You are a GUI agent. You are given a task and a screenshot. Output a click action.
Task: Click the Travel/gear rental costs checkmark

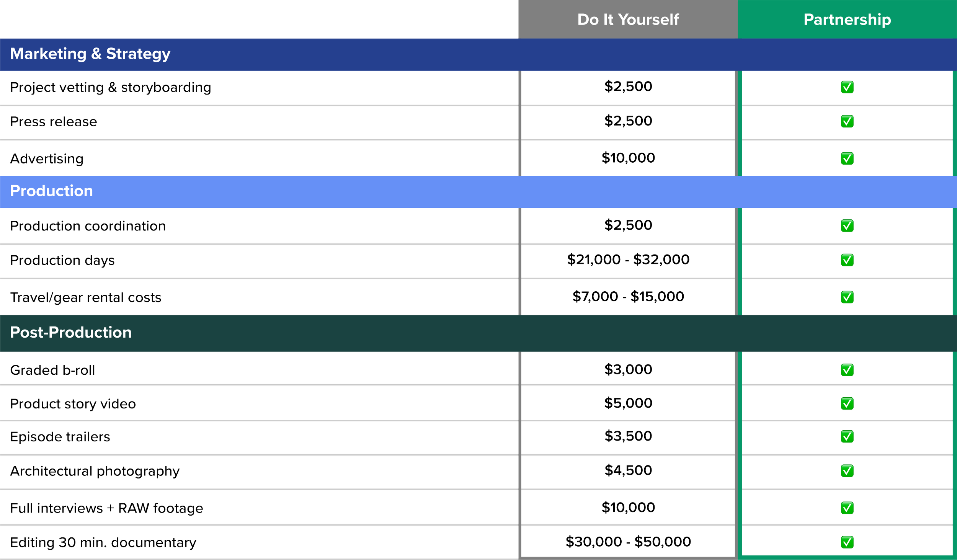(x=847, y=297)
